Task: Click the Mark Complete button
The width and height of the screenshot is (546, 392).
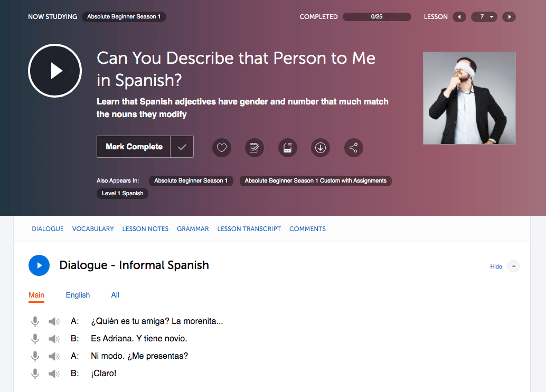Action: (x=134, y=147)
